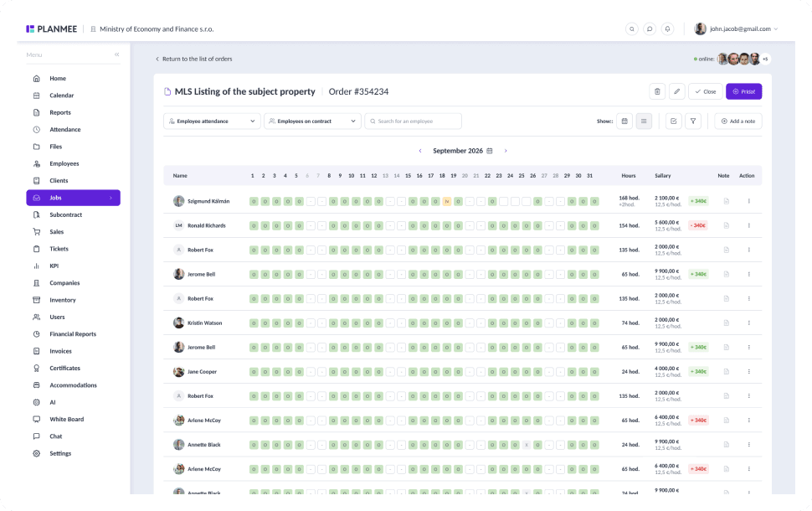Click the +5 online users badge
812x511 pixels.
point(765,59)
